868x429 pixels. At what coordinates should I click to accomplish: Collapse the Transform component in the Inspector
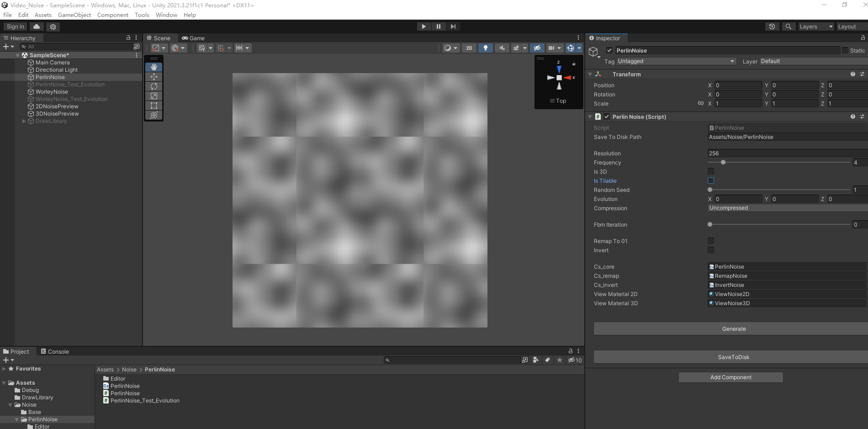(590, 74)
